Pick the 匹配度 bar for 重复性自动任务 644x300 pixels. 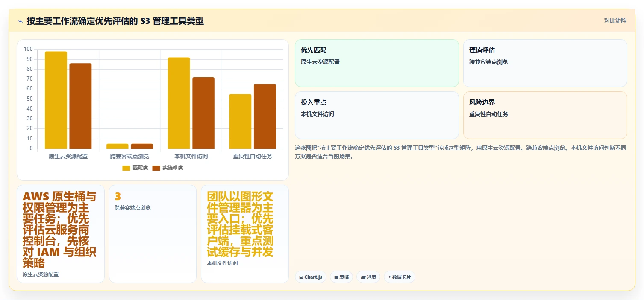(x=240, y=121)
